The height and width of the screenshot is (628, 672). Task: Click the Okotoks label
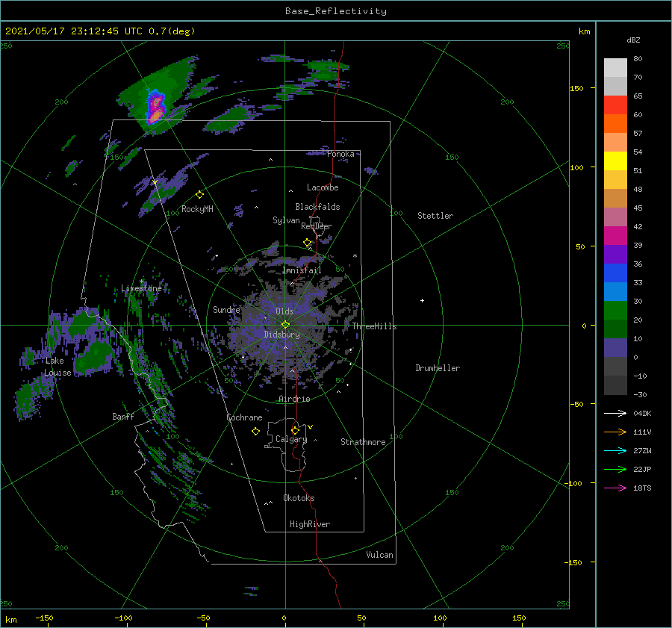(299, 497)
